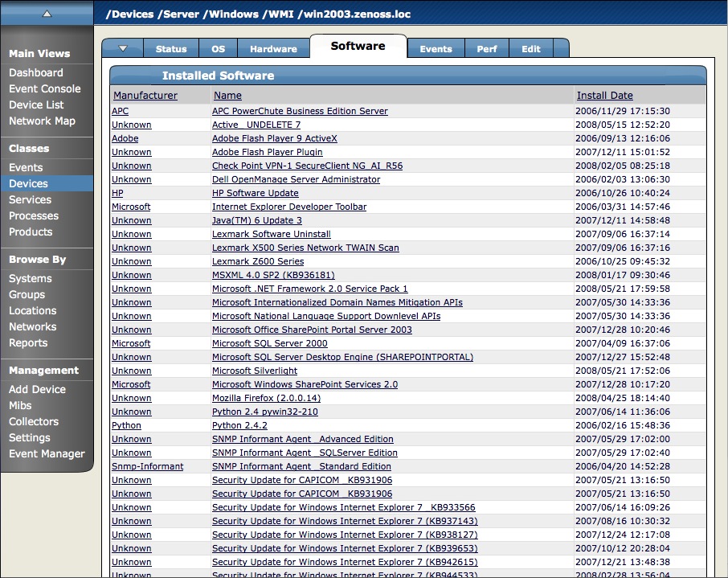Browse by Locations
The image size is (728, 578).
coord(32,310)
